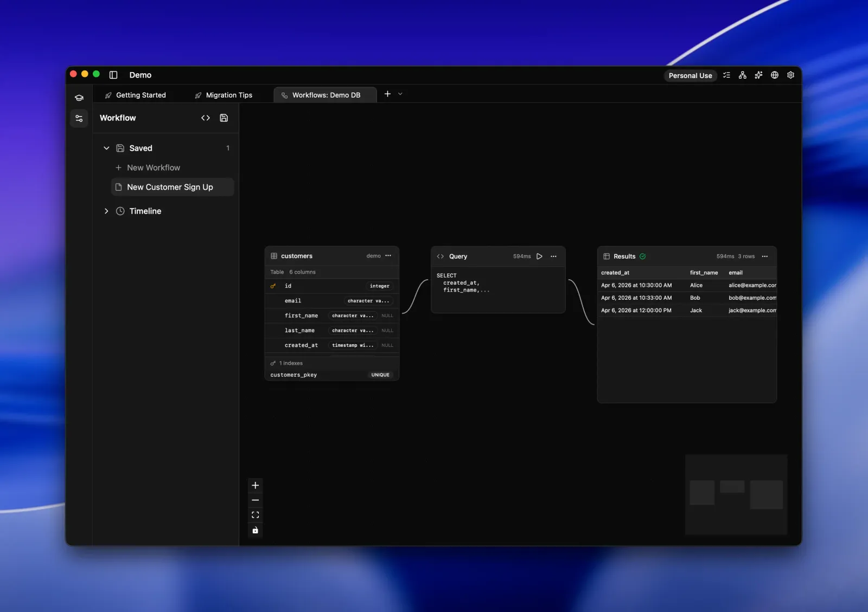The image size is (868, 612).
Task: Open the globe icon in title bar
Action: [775, 75]
